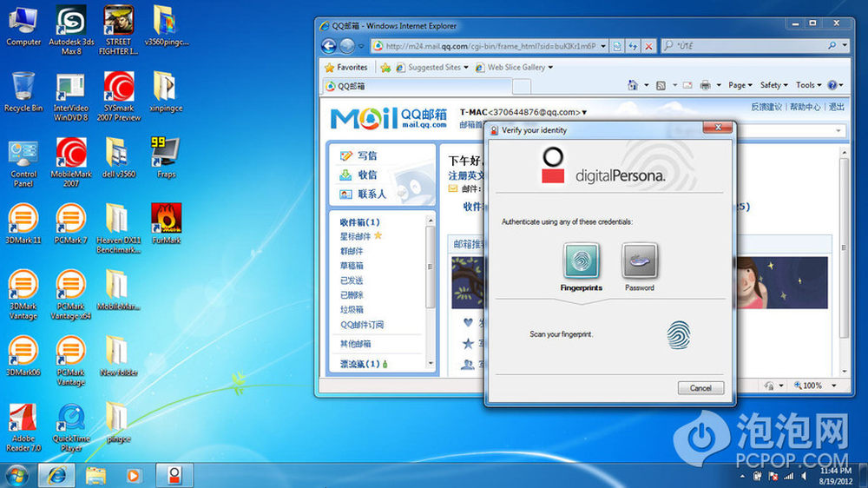Open 已发送 sent folder
This screenshot has width=868, height=488.
pos(352,280)
